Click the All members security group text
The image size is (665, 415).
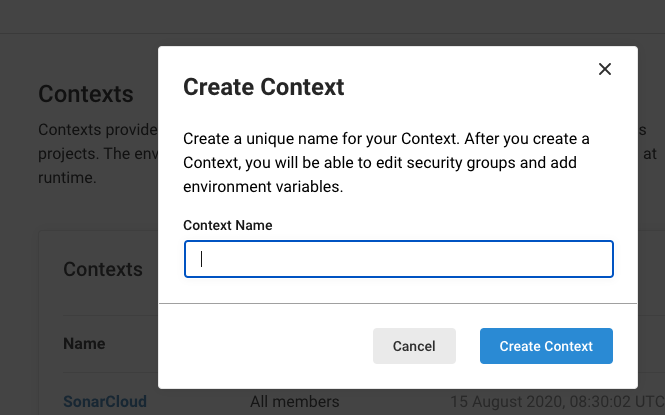click(x=294, y=402)
